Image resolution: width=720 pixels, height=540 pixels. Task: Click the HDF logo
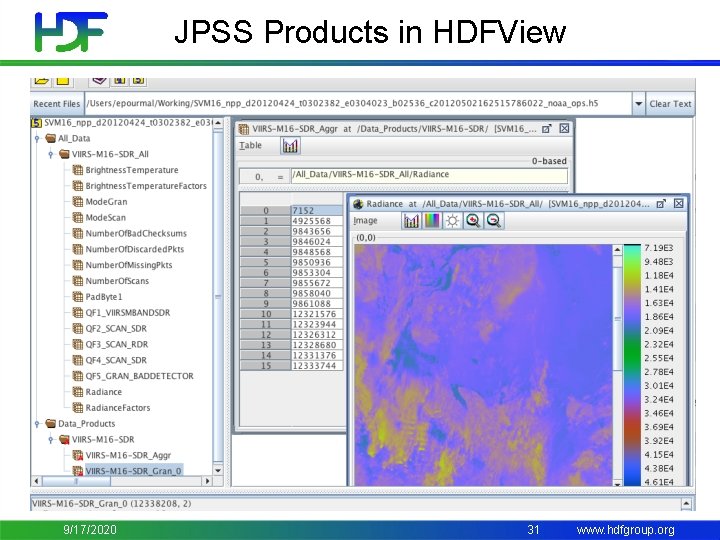click(x=71, y=31)
